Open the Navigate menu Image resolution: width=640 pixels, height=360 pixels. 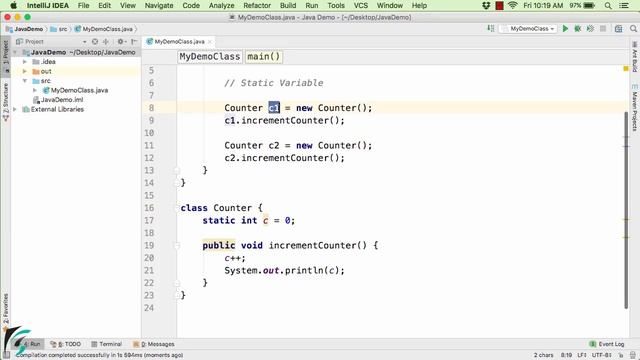pos(159,5)
